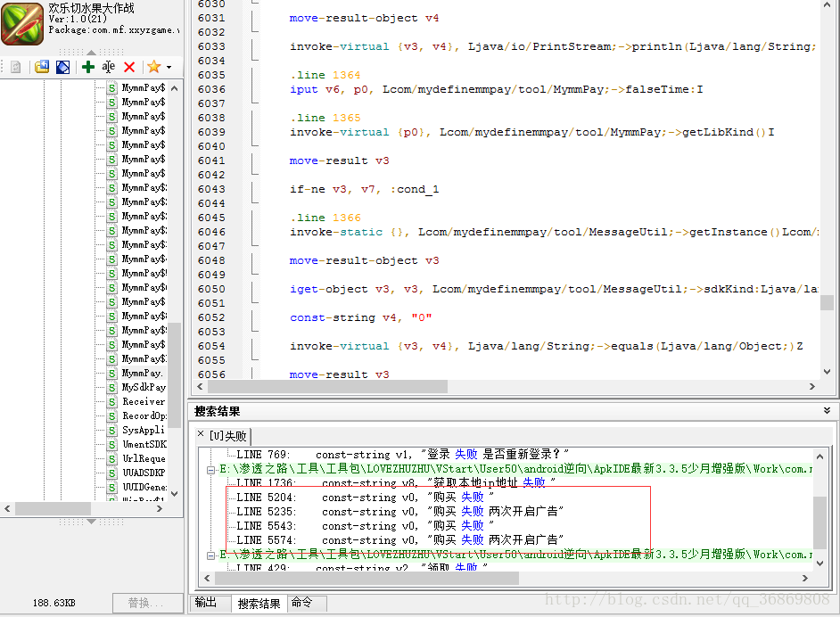The width and height of the screenshot is (840, 617).
Task: Collapse the search result file group above LINE 429
Action: 211,555
